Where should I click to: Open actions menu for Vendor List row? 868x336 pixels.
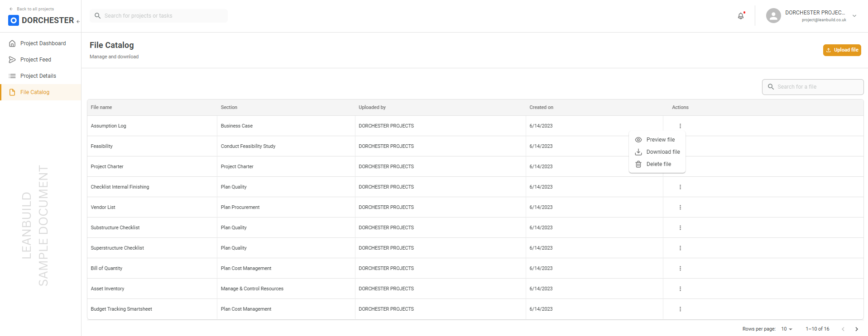pos(680,207)
